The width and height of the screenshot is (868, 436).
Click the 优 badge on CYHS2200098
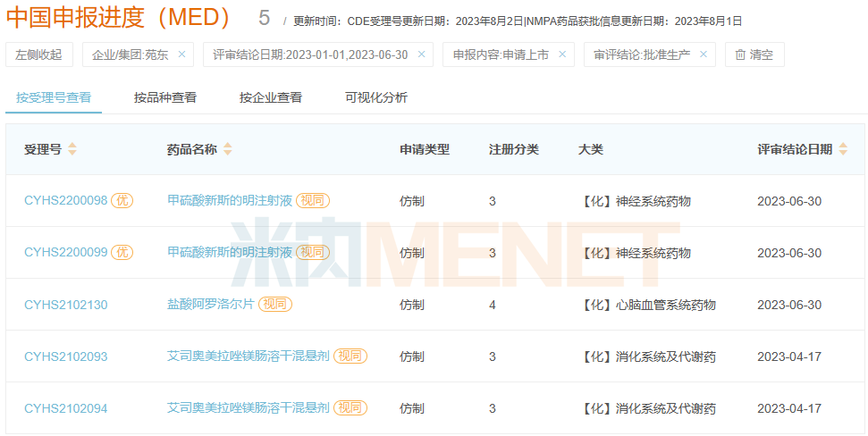[122, 201]
